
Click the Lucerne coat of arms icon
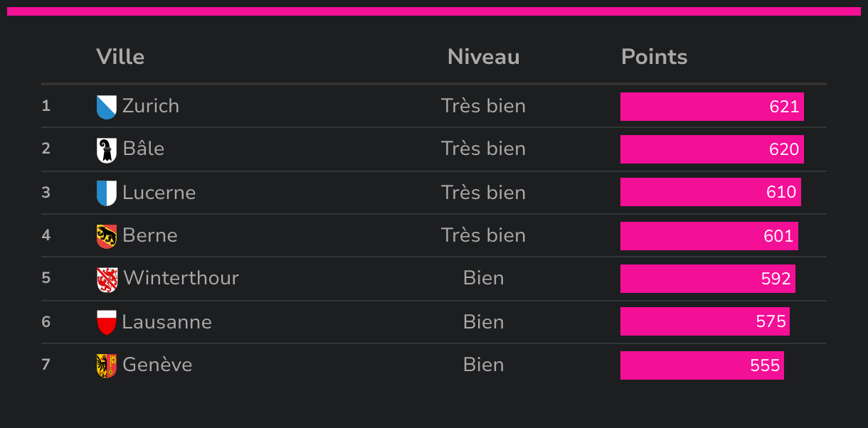[106, 193]
